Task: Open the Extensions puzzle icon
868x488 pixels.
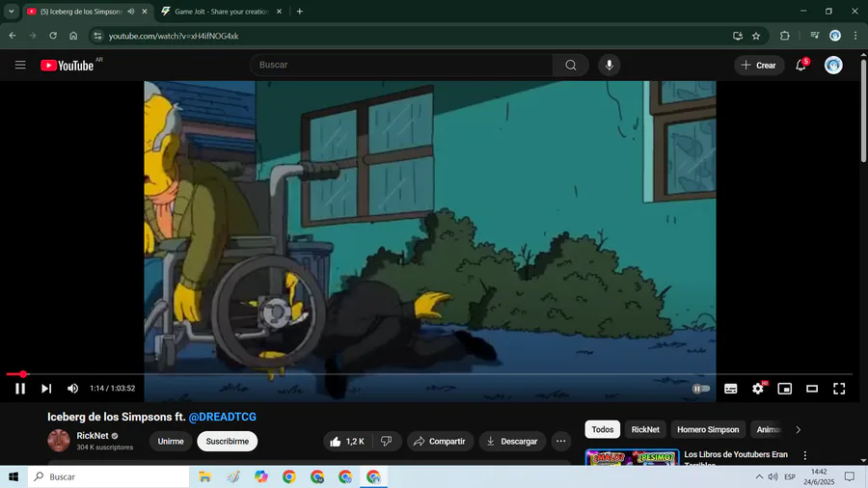Action: tap(784, 36)
